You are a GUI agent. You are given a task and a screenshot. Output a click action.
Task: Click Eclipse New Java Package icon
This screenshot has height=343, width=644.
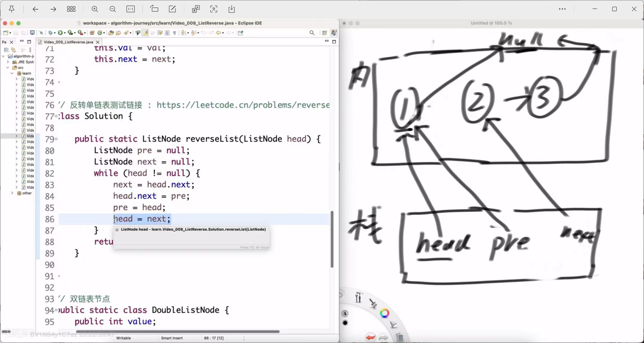pos(92,33)
